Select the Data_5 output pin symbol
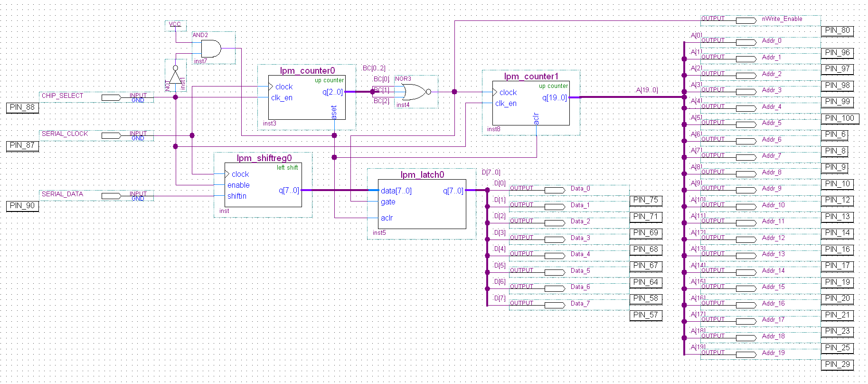 tap(555, 272)
